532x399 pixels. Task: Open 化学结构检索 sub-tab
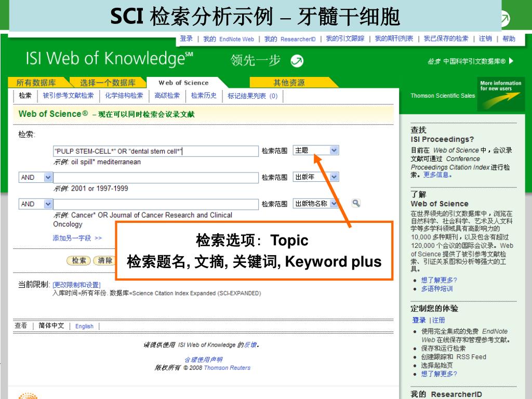(124, 96)
